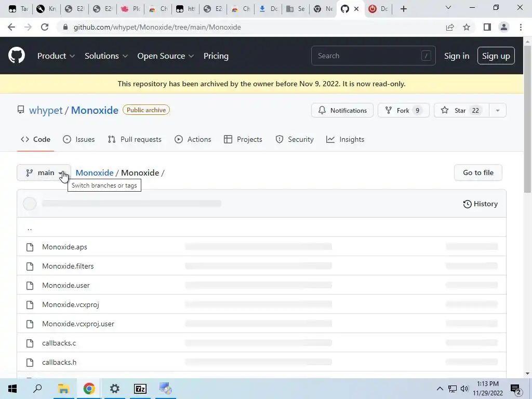Close the active GitHub browser tab
This screenshot has width=532, height=399.
point(356,9)
